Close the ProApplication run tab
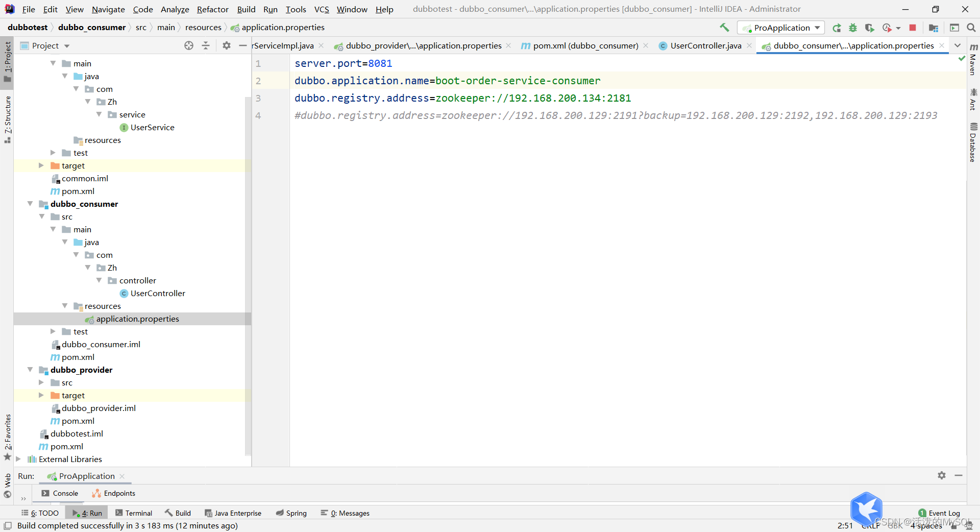 click(x=122, y=476)
